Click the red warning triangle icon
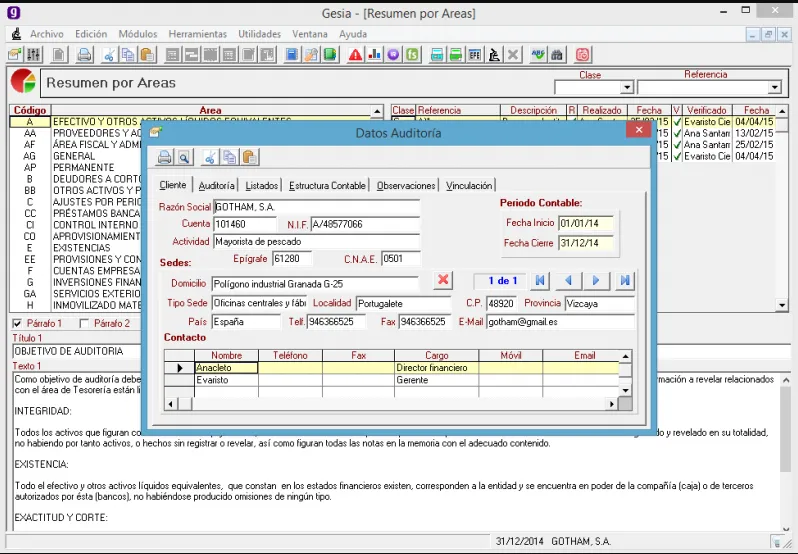798x554 pixels. 355,54
